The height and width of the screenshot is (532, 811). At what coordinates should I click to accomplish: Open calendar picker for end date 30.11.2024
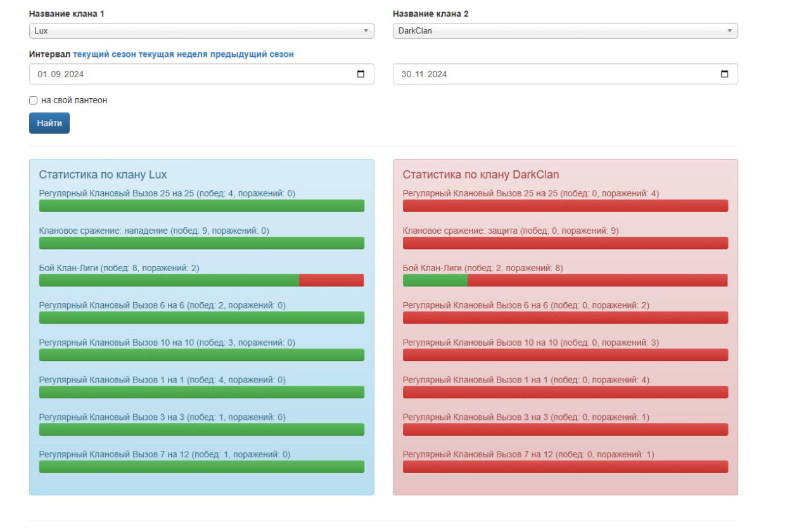point(724,74)
